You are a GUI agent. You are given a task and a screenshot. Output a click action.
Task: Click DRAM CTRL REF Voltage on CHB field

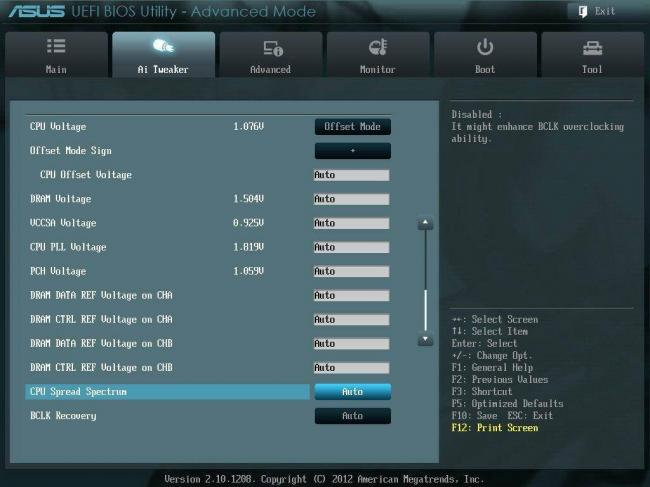(352, 367)
